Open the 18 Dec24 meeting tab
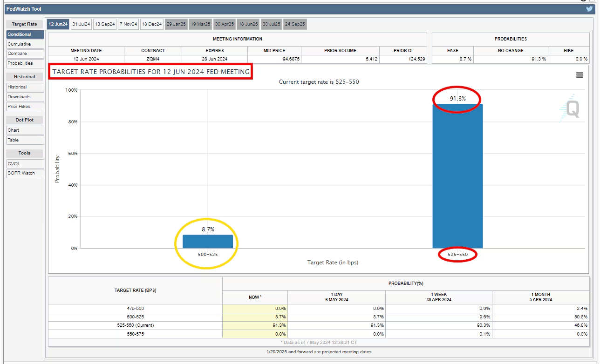 tap(152, 24)
